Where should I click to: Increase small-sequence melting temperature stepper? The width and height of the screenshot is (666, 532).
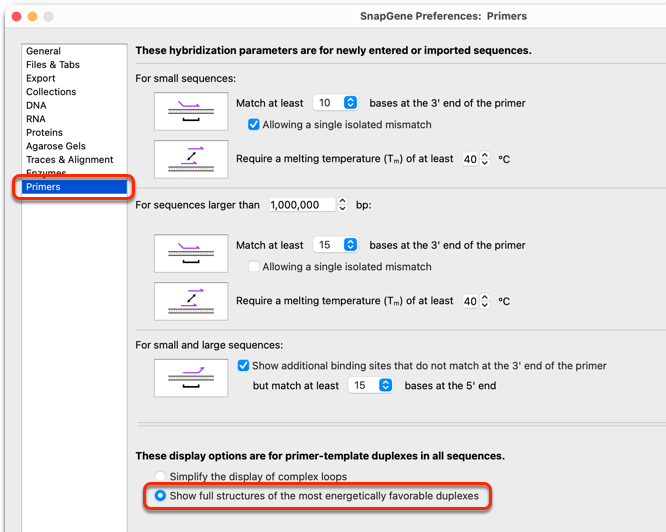click(485, 155)
